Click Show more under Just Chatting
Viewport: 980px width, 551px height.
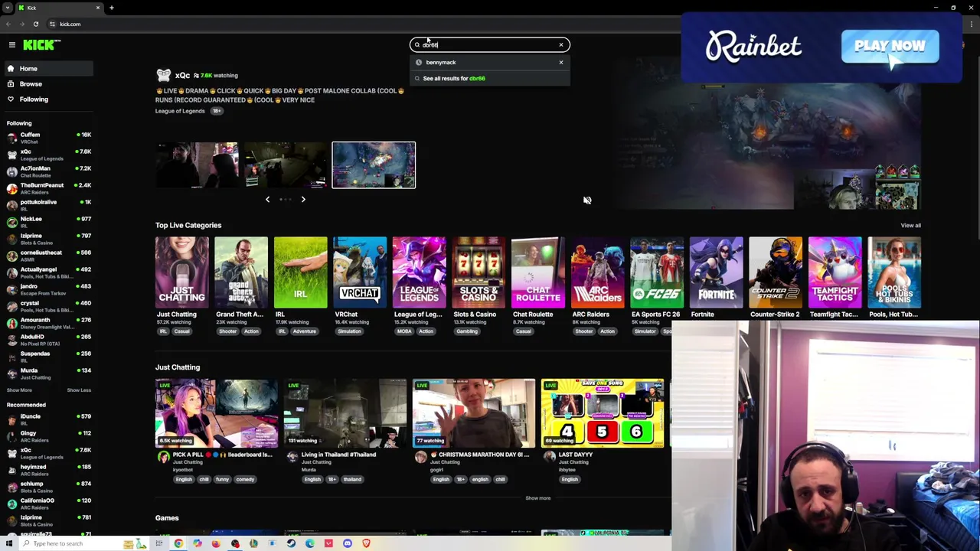click(x=537, y=498)
